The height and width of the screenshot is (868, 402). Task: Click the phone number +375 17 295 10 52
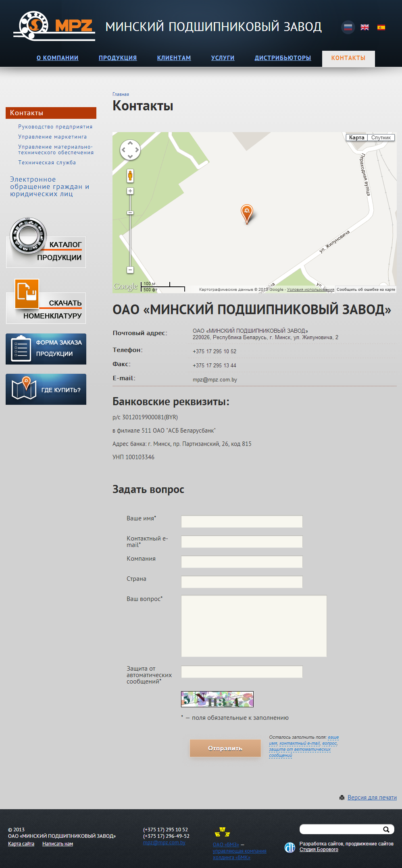pyautogui.click(x=215, y=352)
